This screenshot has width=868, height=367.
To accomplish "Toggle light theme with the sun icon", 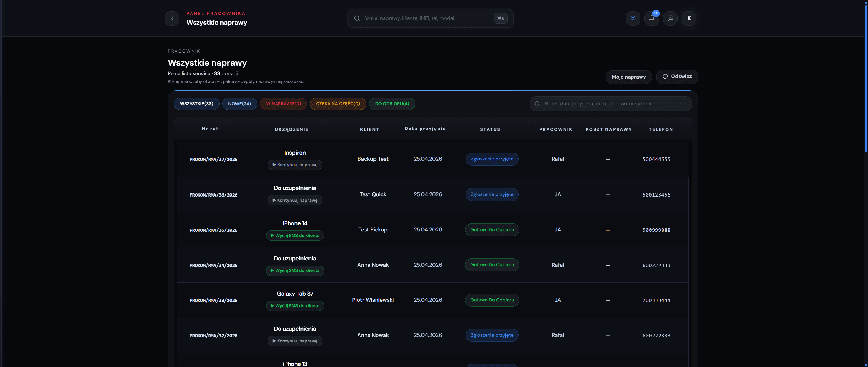I will [x=633, y=18].
